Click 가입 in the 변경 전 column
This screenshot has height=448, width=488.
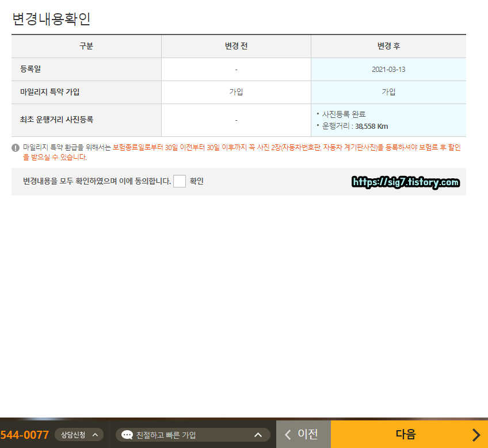(236, 92)
